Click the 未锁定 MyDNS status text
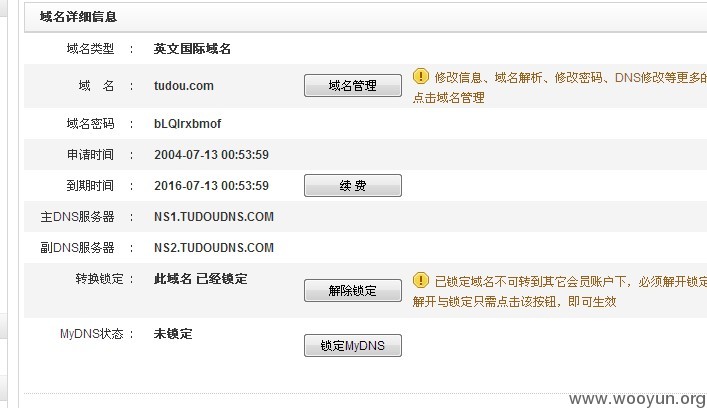Screen dimensions: 707x408 coord(173,334)
